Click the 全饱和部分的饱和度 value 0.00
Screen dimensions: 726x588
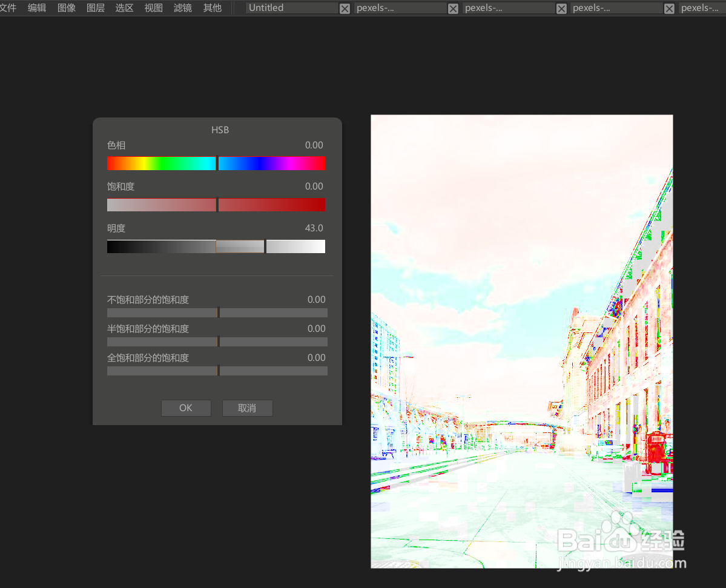pyautogui.click(x=316, y=357)
